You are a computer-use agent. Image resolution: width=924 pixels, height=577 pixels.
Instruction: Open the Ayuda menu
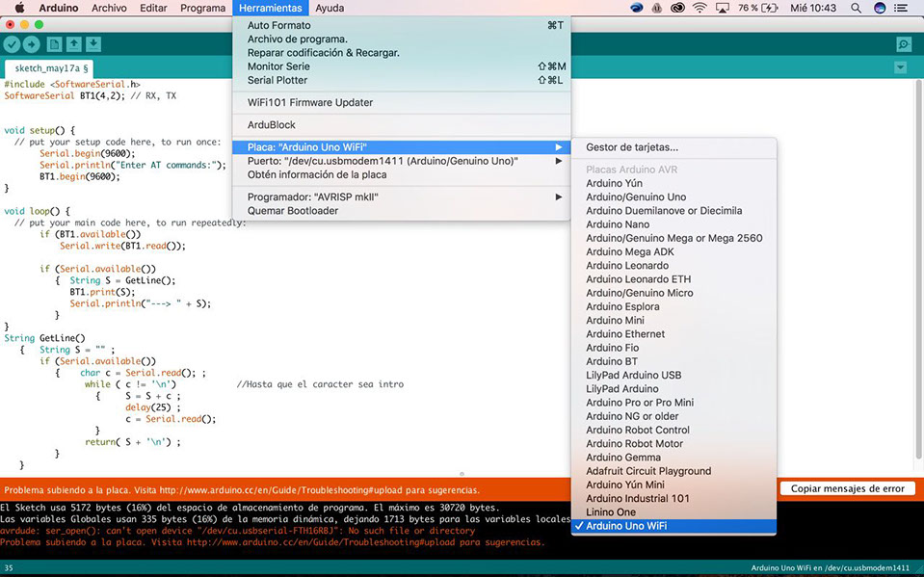(x=330, y=8)
